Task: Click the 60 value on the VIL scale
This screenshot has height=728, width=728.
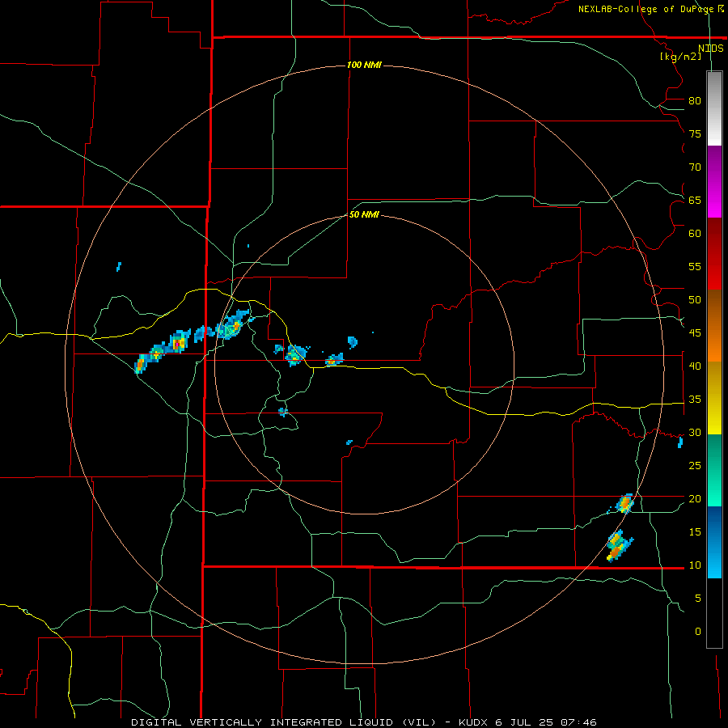Action: coord(695,234)
